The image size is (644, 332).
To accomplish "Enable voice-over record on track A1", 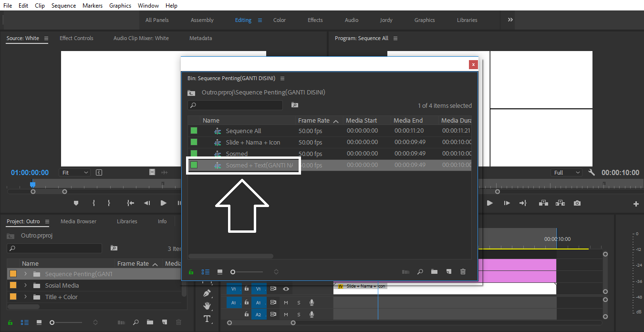I will click(312, 302).
